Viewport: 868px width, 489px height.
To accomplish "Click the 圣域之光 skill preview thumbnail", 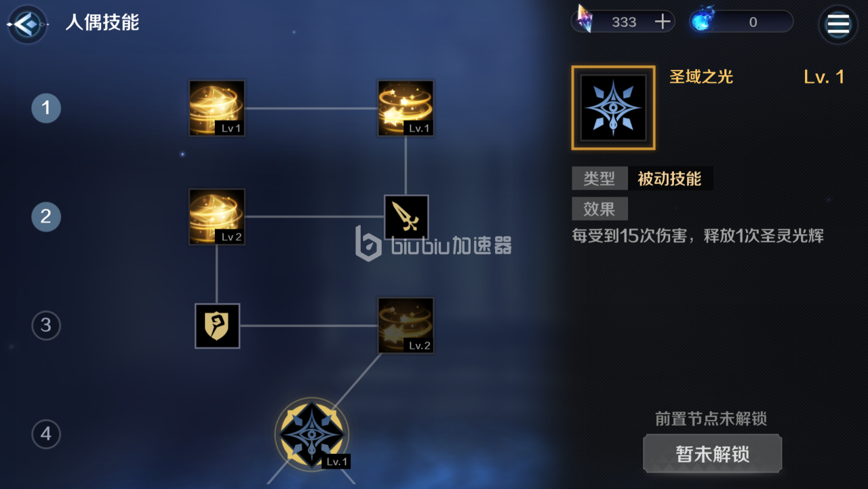I will [x=614, y=108].
